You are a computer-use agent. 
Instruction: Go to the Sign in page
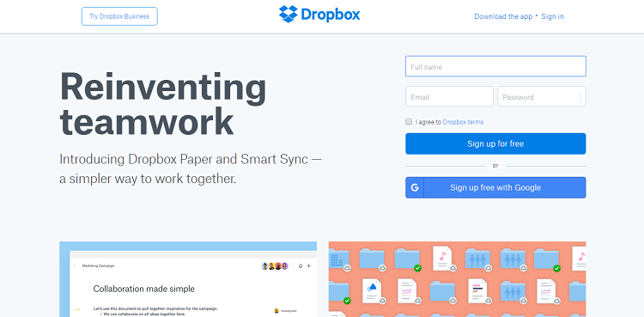(552, 16)
